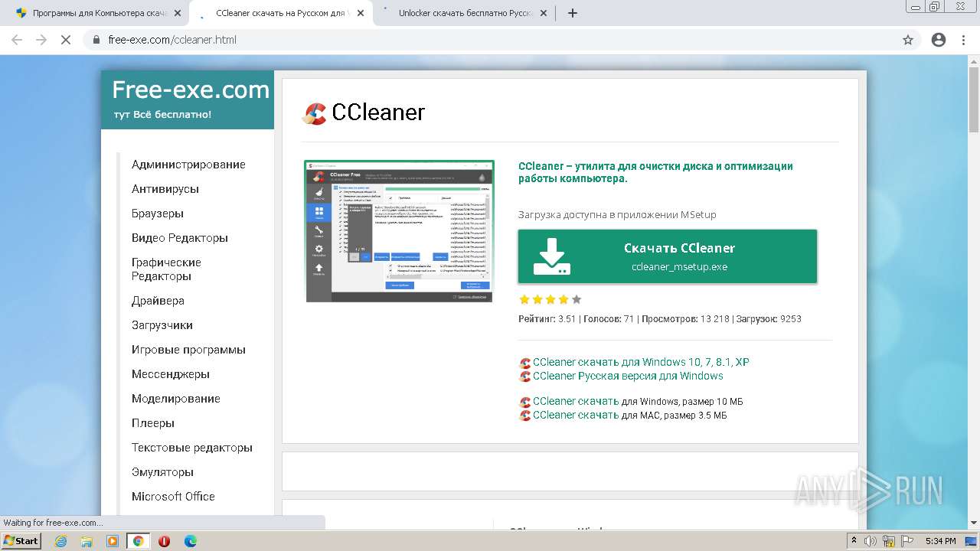Screen dimensions: 980x551
Task: Click the page vertical scrollbar thumb
Action: (x=974, y=99)
